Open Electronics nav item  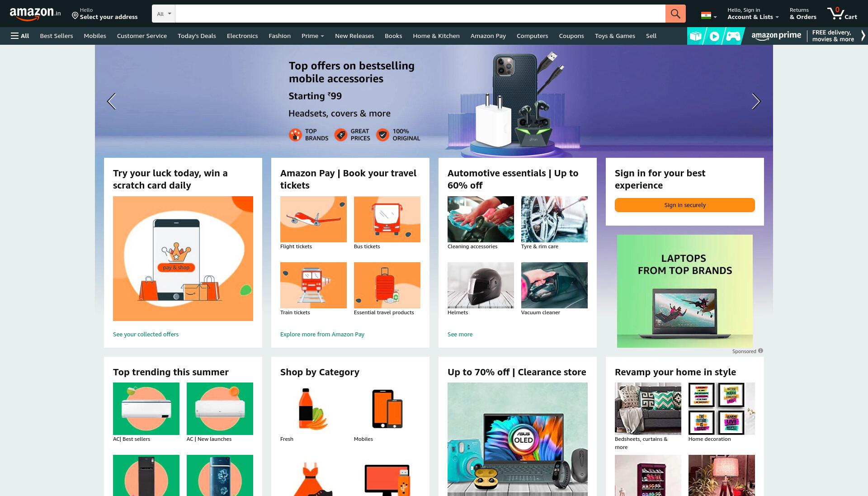pos(242,36)
